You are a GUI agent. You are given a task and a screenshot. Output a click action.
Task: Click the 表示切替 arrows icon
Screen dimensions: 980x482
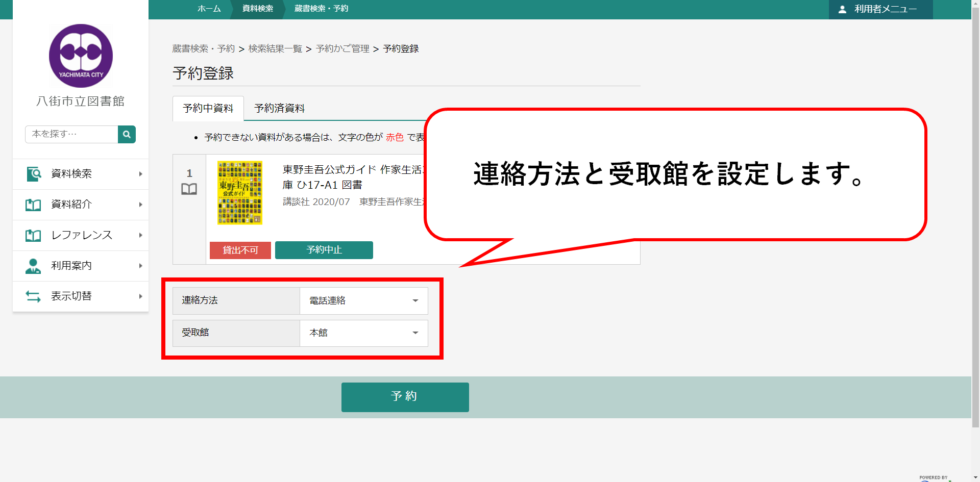point(34,296)
